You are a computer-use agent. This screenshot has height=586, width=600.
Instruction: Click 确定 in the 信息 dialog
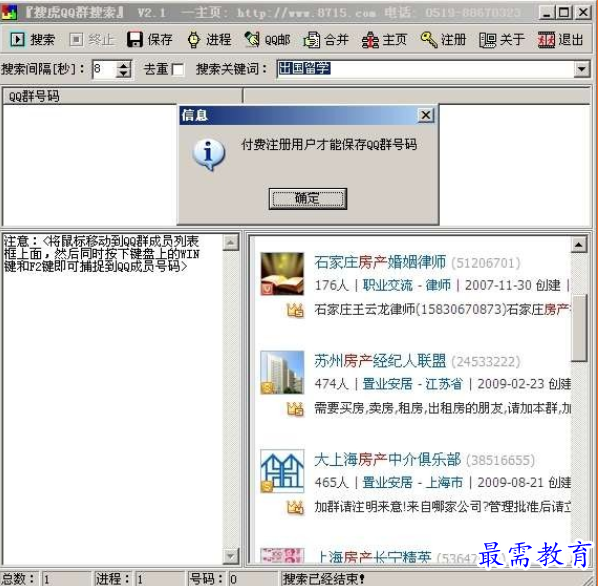coord(308,199)
